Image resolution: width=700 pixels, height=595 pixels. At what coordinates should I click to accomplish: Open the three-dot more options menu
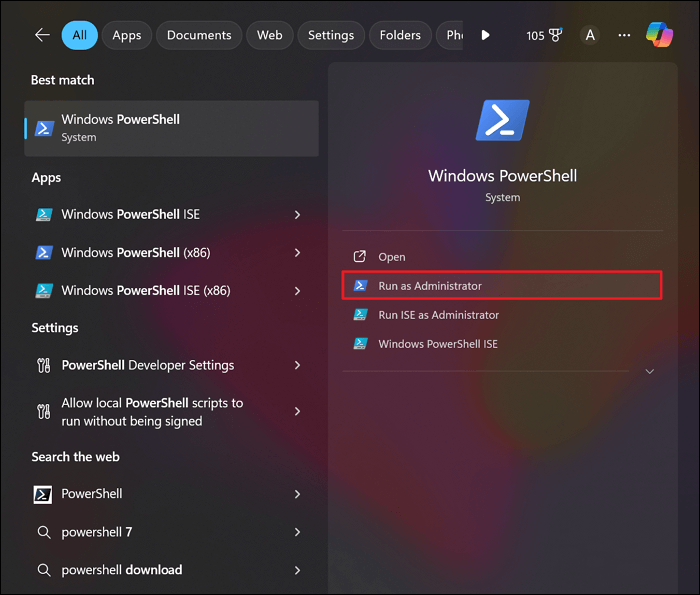[x=625, y=35]
